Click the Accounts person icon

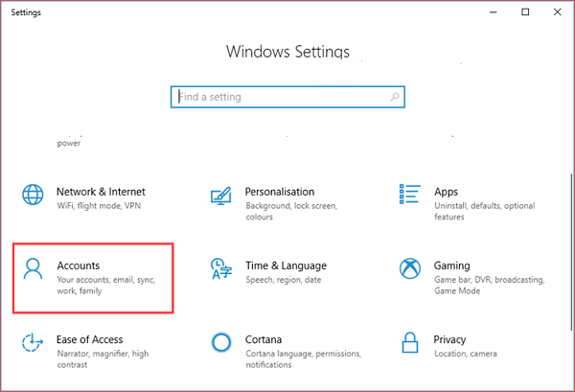pos(34,268)
